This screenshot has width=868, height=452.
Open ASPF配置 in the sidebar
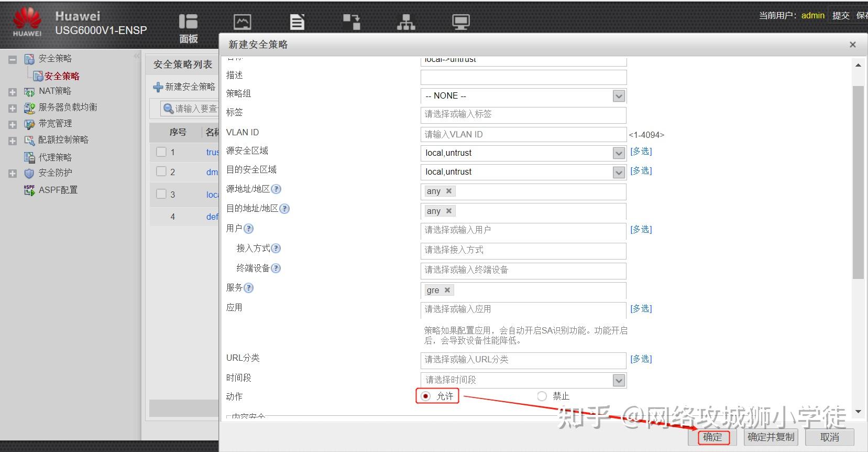coord(58,190)
